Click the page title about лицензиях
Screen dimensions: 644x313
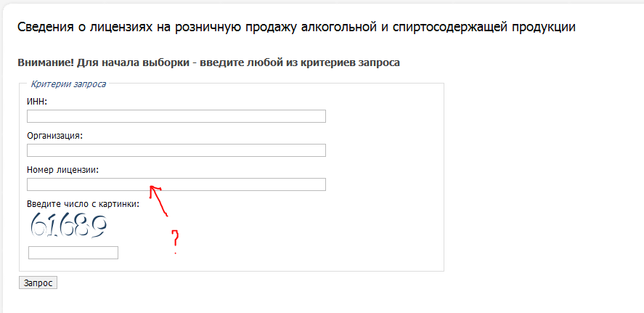point(296,28)
